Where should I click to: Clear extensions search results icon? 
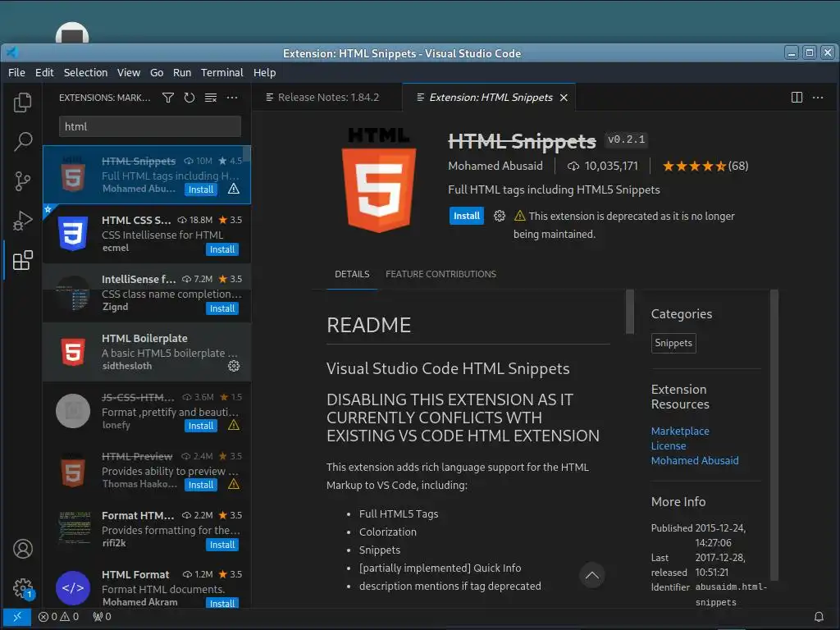(x=211, y=98)
